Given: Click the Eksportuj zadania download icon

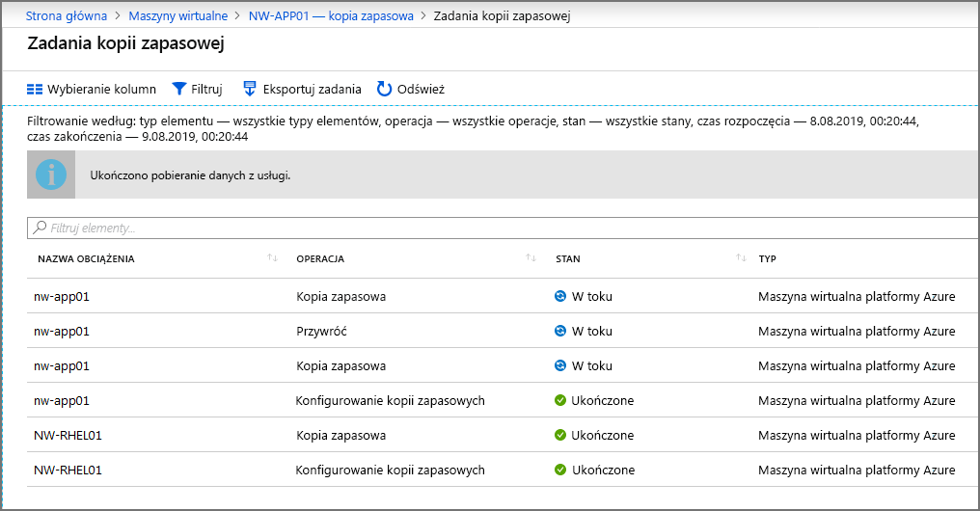Looking at the screenshot, I should coord(250,89).
